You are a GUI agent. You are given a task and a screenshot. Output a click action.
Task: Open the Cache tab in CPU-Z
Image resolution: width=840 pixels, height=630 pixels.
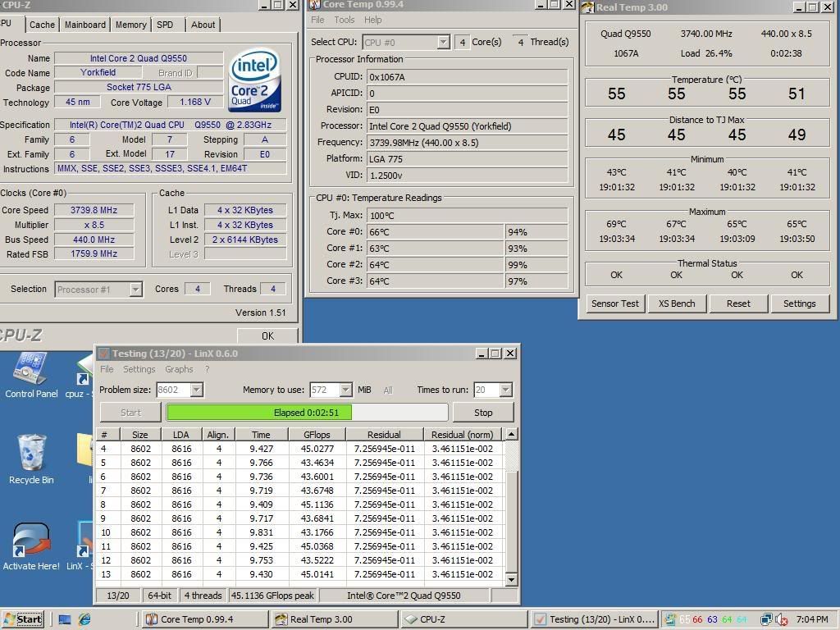tap(42, 25)
